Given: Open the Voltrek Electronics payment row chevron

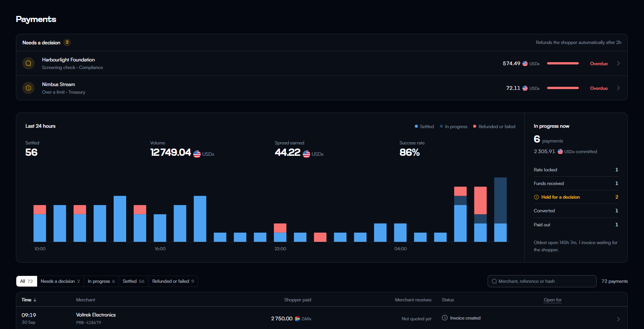Looking at the screenshot, I should click(x=618, y=319).
